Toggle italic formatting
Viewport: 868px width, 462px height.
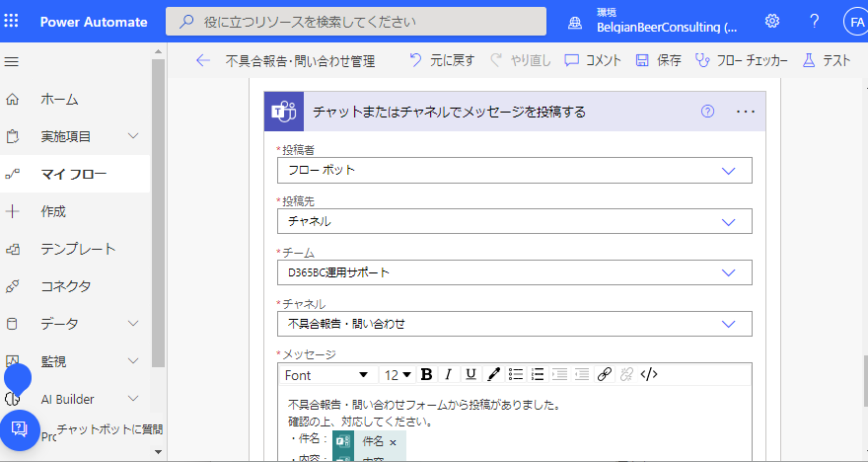click(449, 374)
